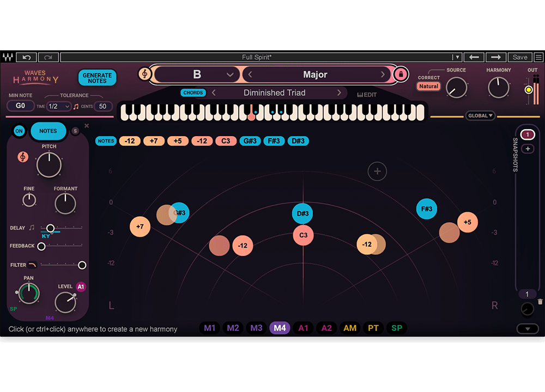Click the Filter type curve icon
This screenshot has width=545, height=392.
pos(32,265)
